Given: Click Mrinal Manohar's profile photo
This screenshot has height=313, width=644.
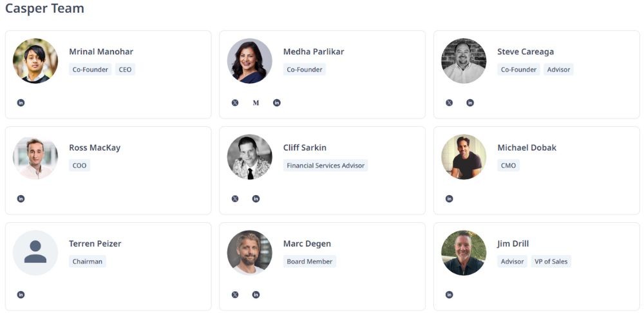Looking at the screenshot, I should click(35, 61).
